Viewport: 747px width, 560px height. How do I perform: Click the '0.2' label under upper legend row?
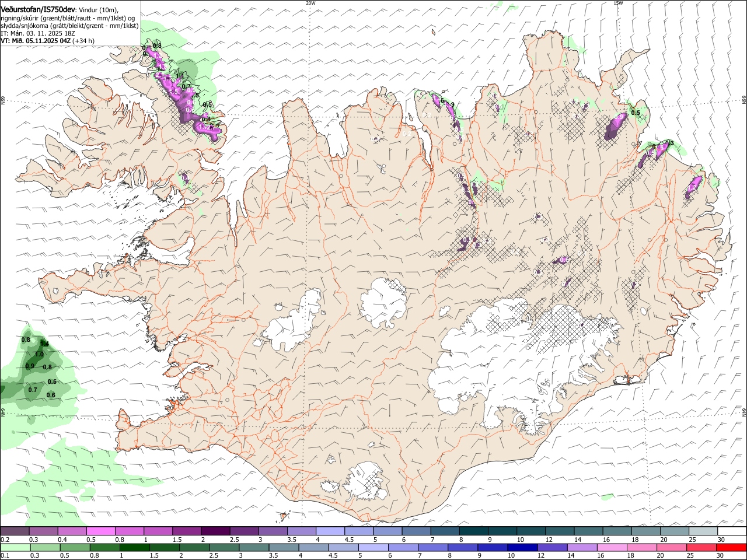tap(5, 540)
